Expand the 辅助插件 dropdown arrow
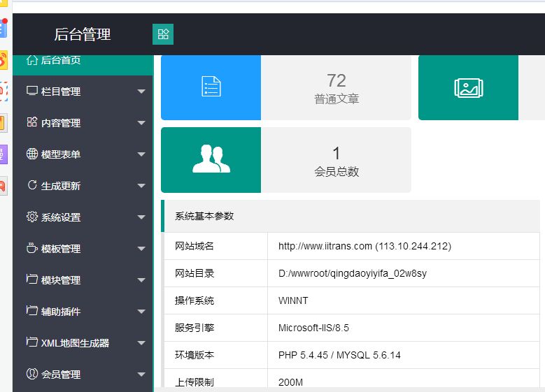 (141, 312)
